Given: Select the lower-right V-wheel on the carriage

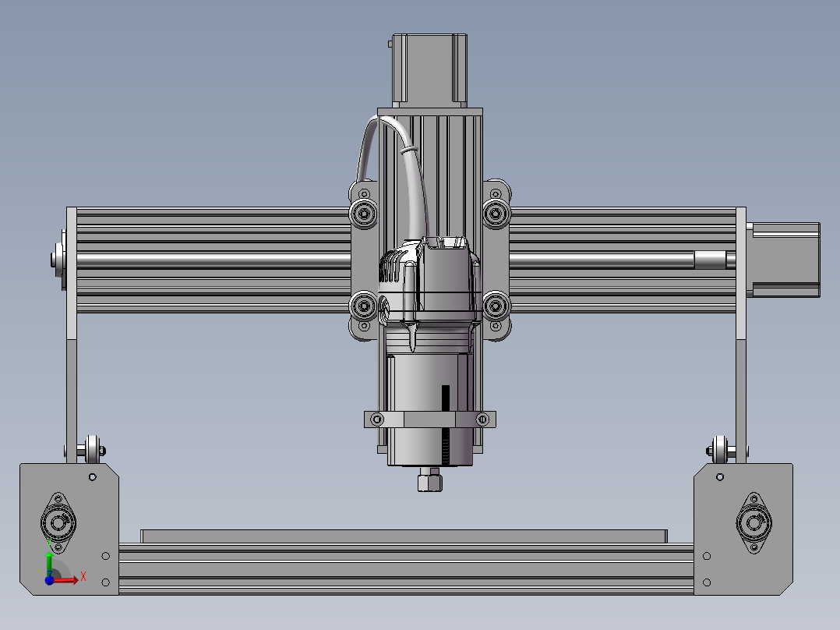Looking at the screenshot, I should (496, 306).
